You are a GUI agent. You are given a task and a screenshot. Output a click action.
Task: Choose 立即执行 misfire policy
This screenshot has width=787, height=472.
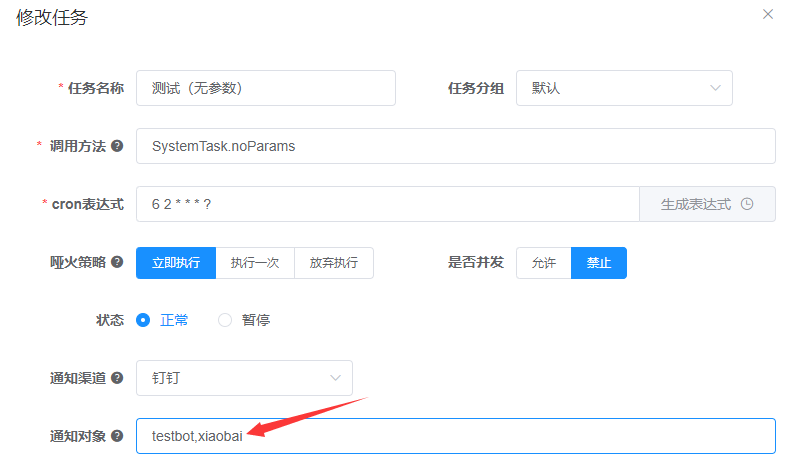[176, 263]
